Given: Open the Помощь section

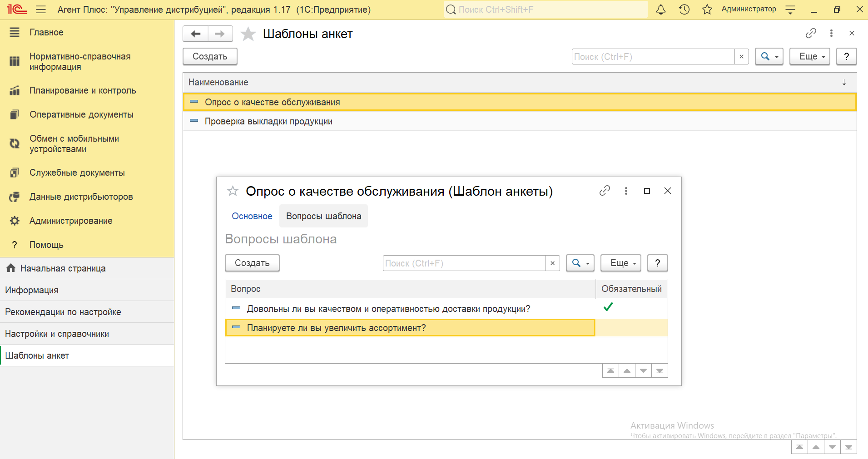Looking at the screenshot, I should 87,245.
